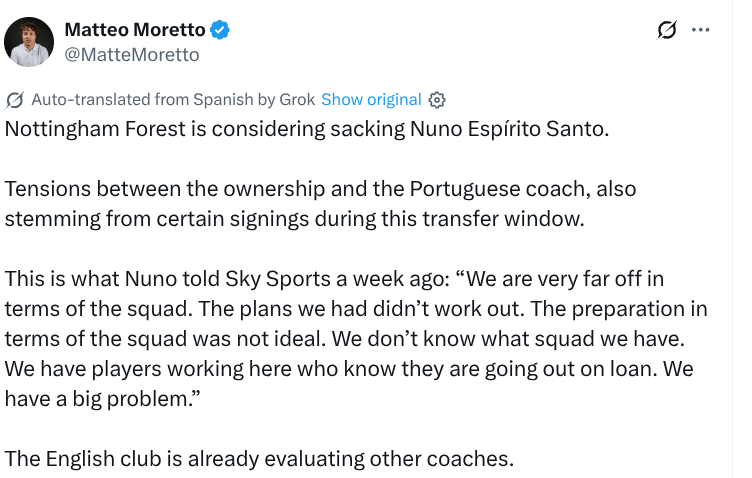The image size is (752, 478).
Task: Click the 'stemming from certain signings' line
Action: pos(294,219)
